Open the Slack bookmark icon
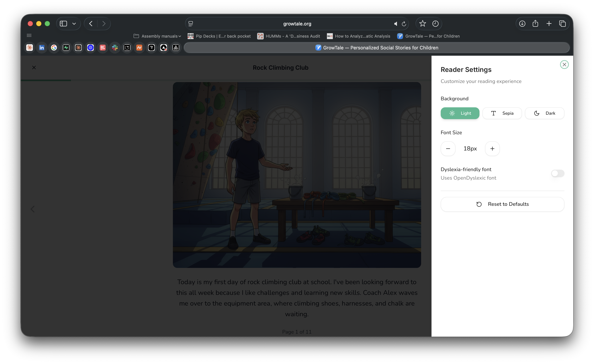Screen dimensions: 594x364 point(115,47)
